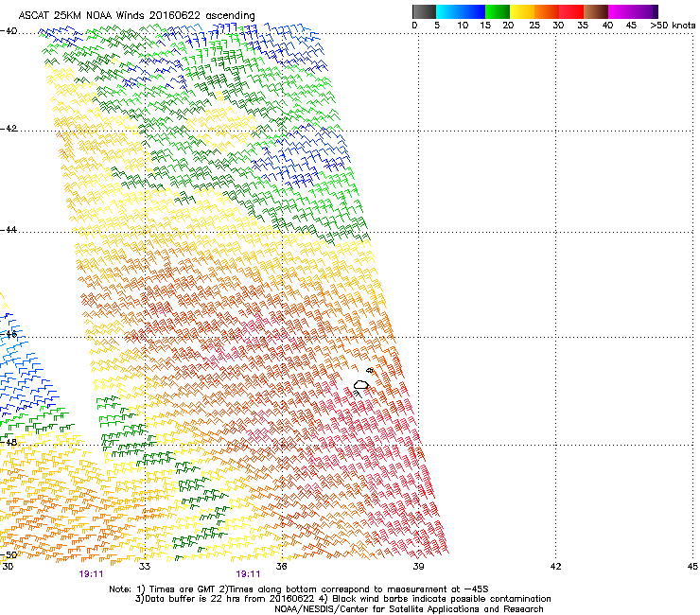Click the 39 longitude axis label
Image resolution: width=700 pixels, height=615 pixels.
click(x=418, y=567)
